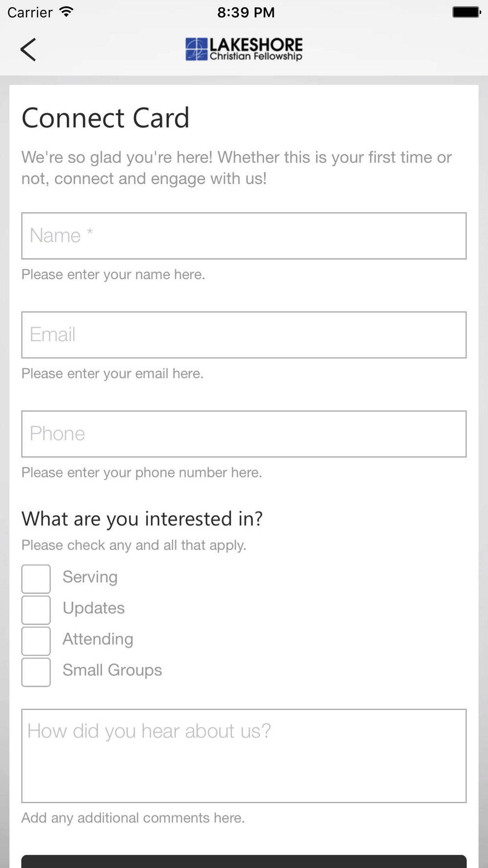This screenshot has height=868, width=488.
Task: Enable the Updates checkbox
Action: pos(36,610)
